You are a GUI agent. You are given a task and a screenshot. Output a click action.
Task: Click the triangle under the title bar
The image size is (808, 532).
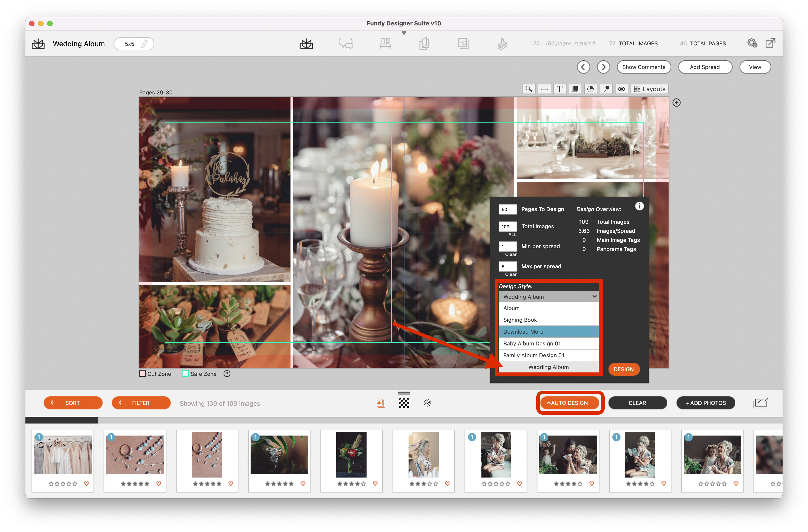pos(404,33)
